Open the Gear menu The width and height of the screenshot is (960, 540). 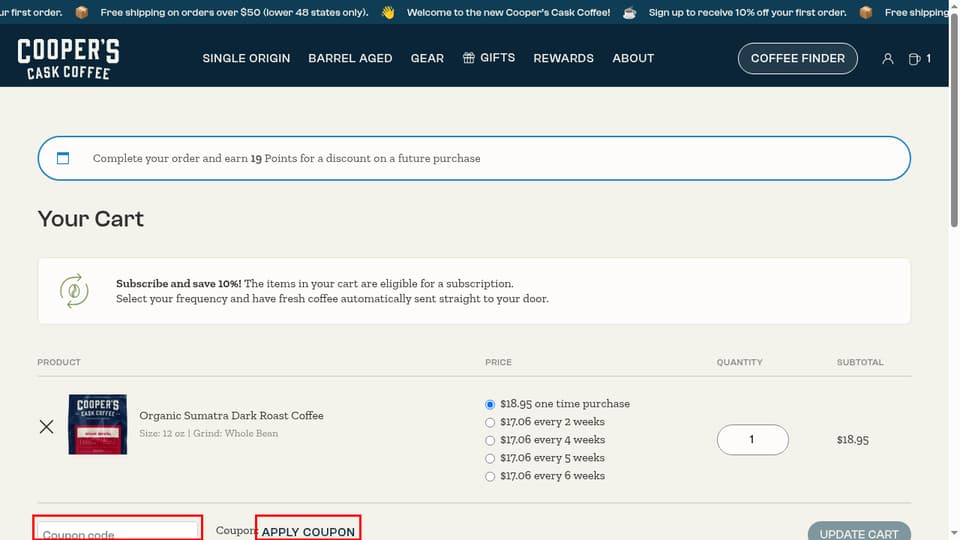[x=427, y=58]
